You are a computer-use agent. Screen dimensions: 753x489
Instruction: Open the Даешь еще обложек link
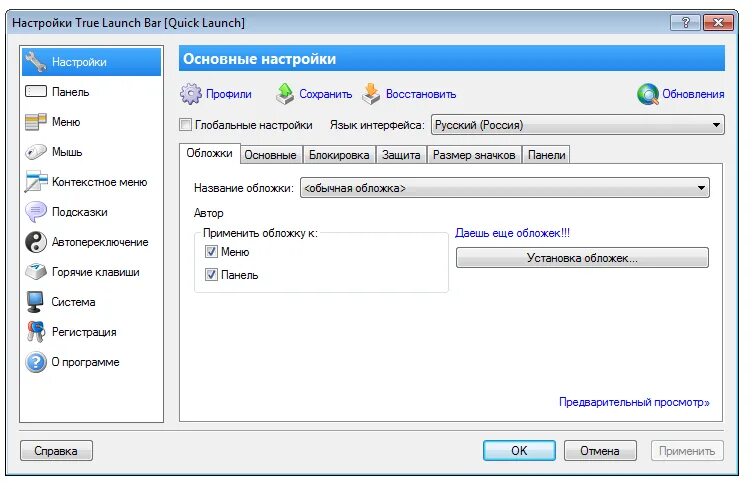(x=512, y=233)
